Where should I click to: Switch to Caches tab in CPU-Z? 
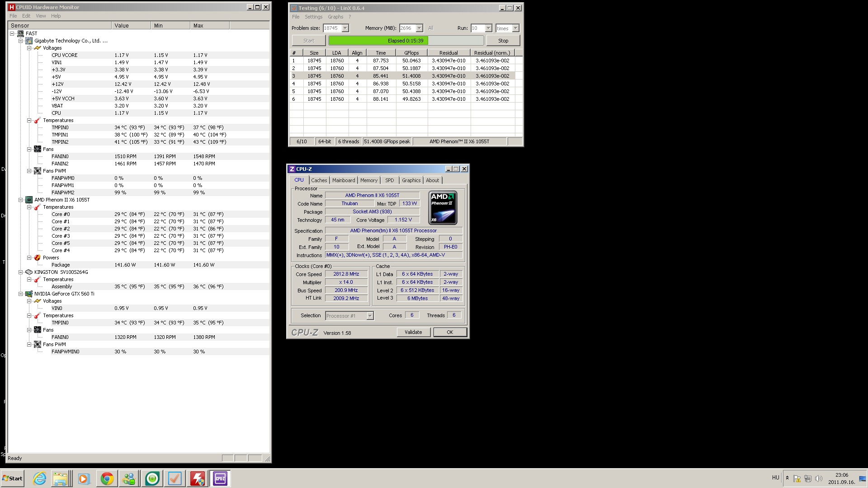[319, 180]
